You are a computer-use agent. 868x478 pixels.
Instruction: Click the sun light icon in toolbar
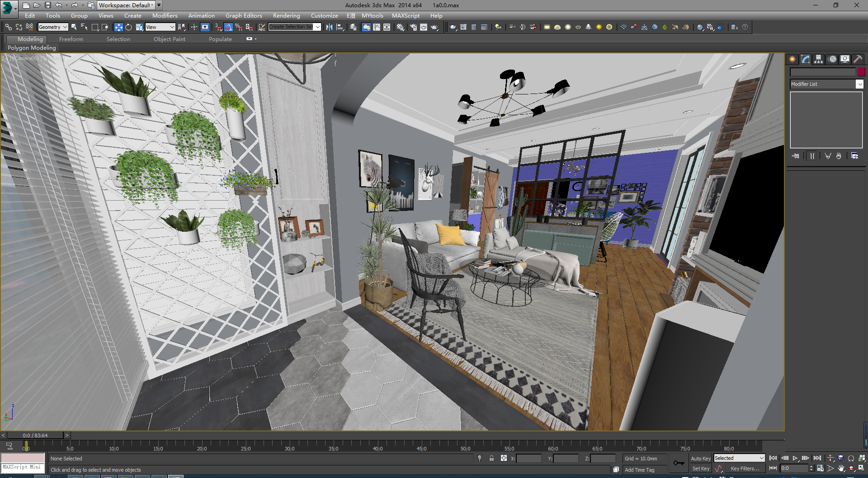pyautogui.click(x=599, y=27)
